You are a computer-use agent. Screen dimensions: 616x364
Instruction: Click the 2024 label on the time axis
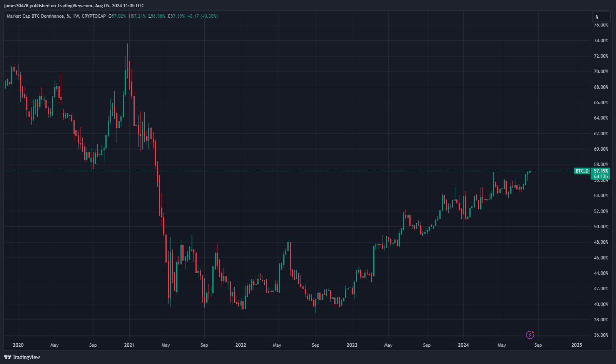point(463,345)
